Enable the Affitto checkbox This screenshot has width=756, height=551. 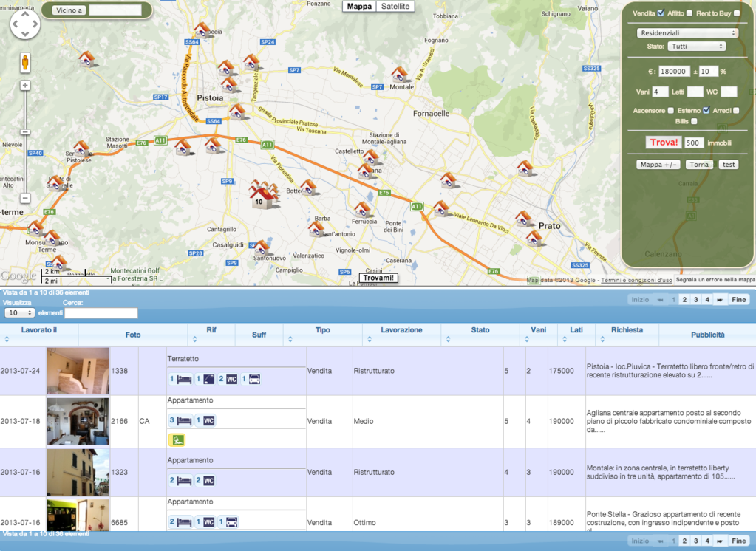689,13
